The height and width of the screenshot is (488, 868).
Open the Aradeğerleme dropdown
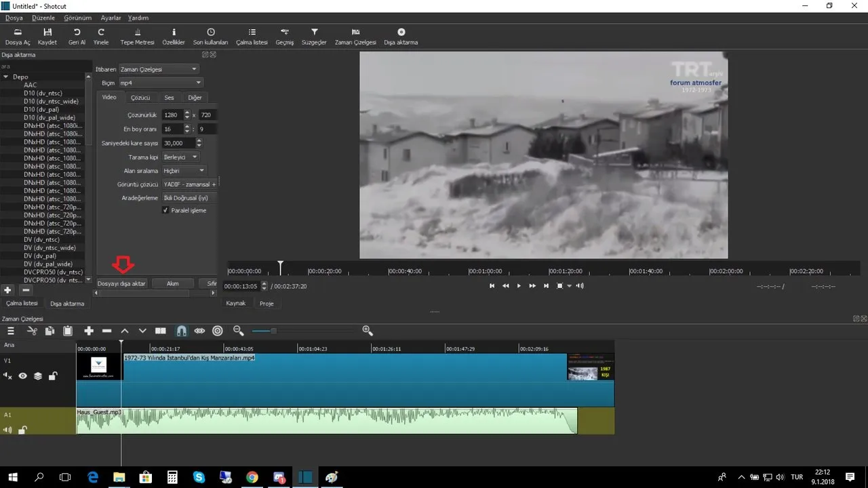(190, 198)
